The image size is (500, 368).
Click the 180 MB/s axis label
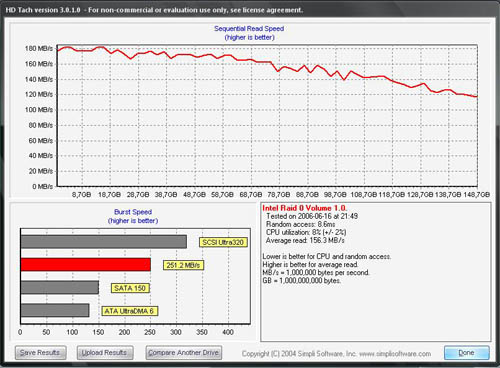point(39,49)
